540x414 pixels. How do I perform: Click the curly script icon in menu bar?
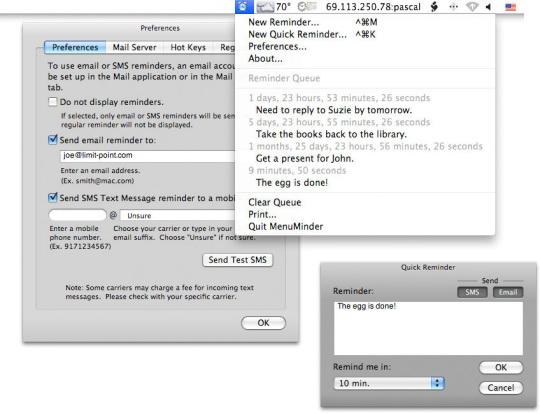tap(435, 7)
